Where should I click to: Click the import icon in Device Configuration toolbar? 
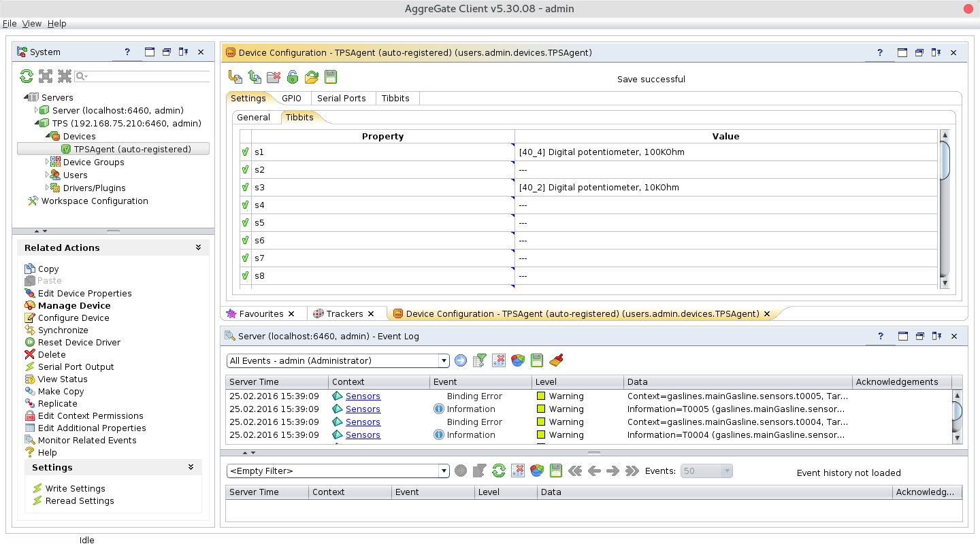[235, 77]
